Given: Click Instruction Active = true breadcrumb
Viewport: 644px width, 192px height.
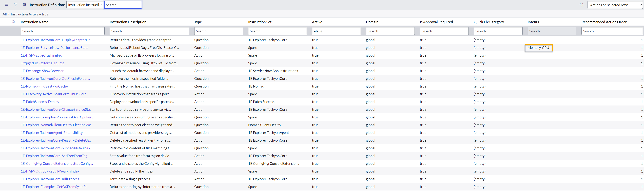Looking at the screenshot, I should coord(29,14).
